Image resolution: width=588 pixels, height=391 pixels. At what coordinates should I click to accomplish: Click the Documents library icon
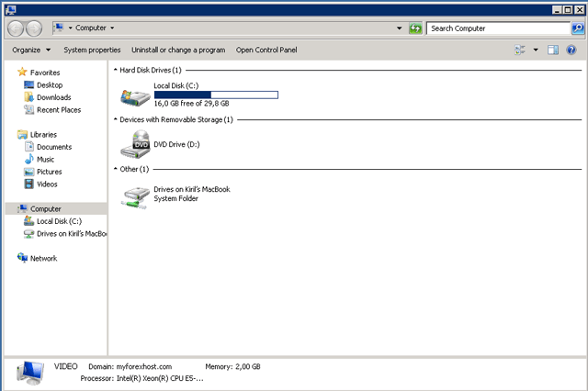pos(28,147)
